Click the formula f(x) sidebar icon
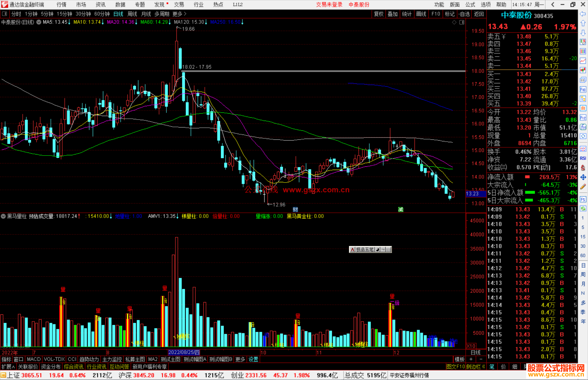The image size is (588, 380). coord(583,127)
